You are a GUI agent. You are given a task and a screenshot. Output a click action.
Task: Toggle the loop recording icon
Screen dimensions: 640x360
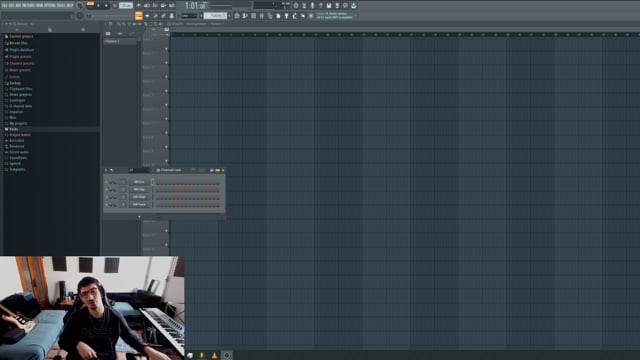pos(172,6)
